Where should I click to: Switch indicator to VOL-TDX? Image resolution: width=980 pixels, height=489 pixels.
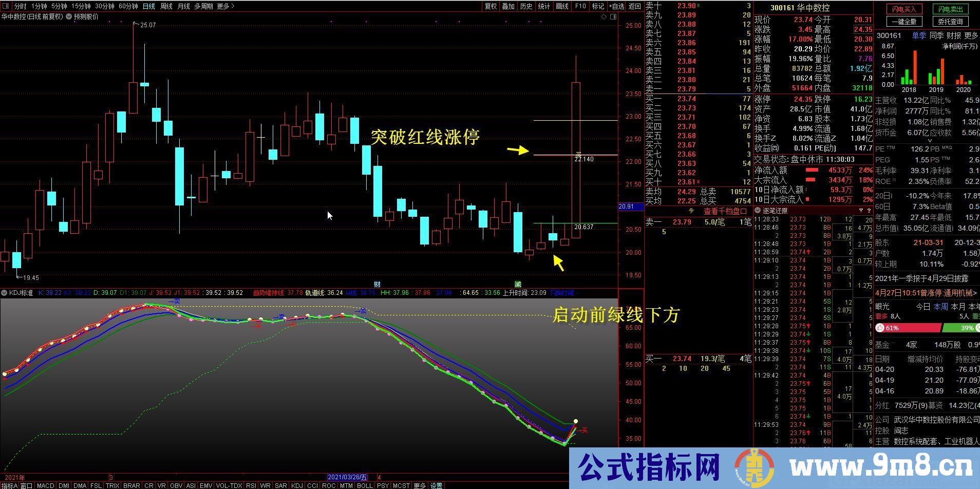(x=229, y=485)
